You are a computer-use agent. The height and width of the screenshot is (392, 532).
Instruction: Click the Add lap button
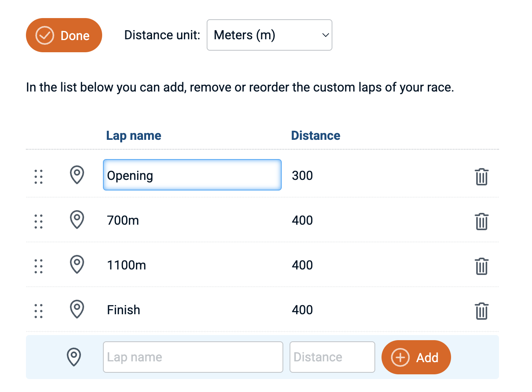tap(416, 357)
